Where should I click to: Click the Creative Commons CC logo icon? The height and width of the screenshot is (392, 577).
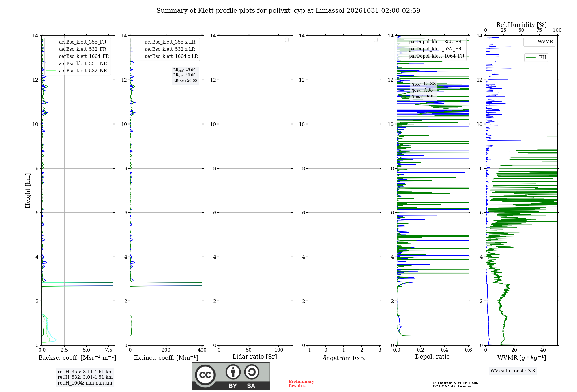click(205, 375)
